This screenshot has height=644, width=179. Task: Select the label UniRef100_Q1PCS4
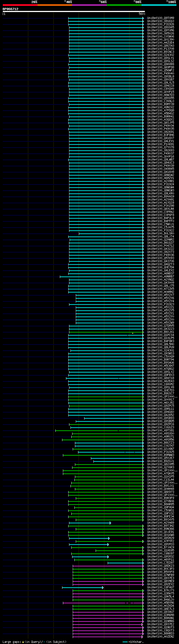click(161, 335)
